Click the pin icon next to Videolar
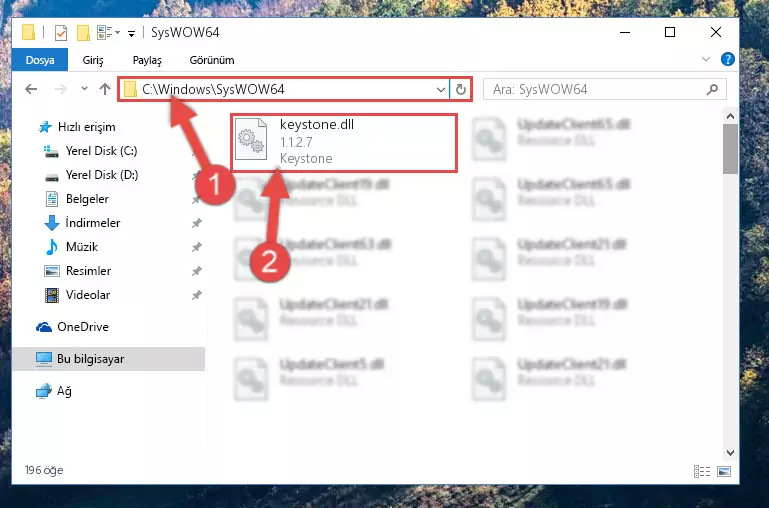This screenshot has height=508, width=769. [x=197, y=295]
